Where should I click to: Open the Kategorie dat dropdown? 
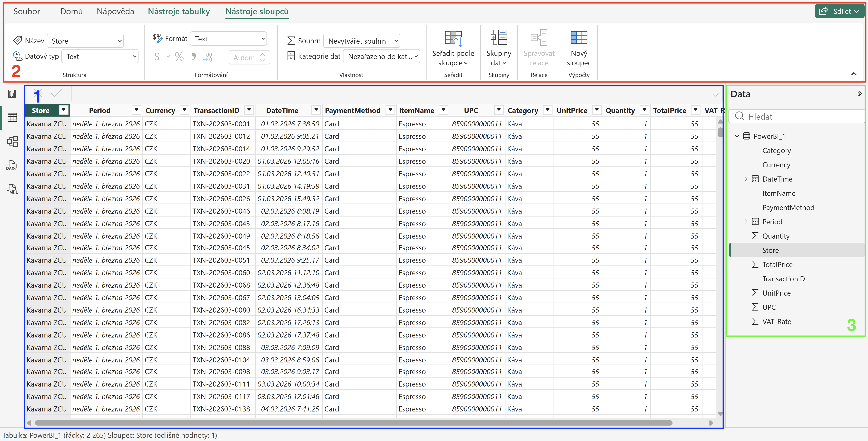pyautogui.click(x=381, y=56)
